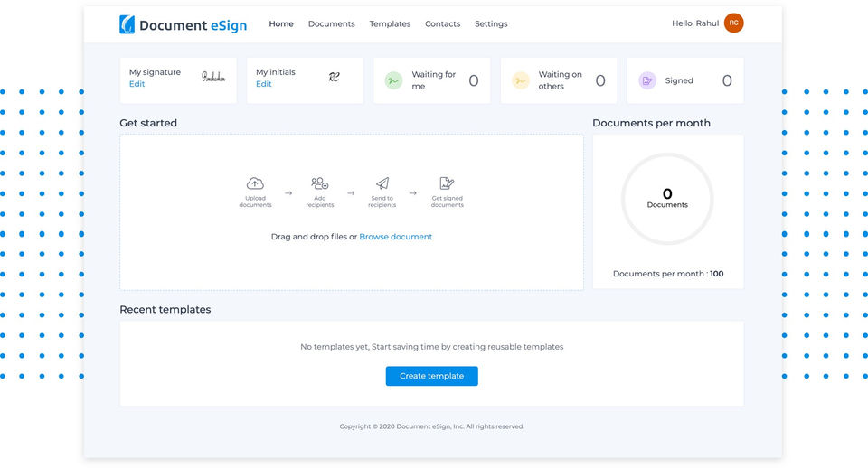
Task: Click the yellow Waiting on others icon
Action: [x=520, y=80]
